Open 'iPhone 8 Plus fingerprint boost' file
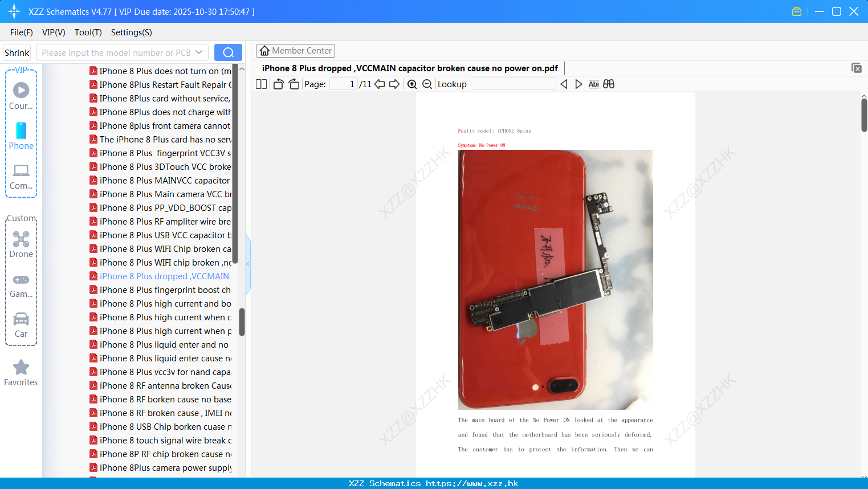This screenshot has width=868, height=489. click(x=160, y=290)
